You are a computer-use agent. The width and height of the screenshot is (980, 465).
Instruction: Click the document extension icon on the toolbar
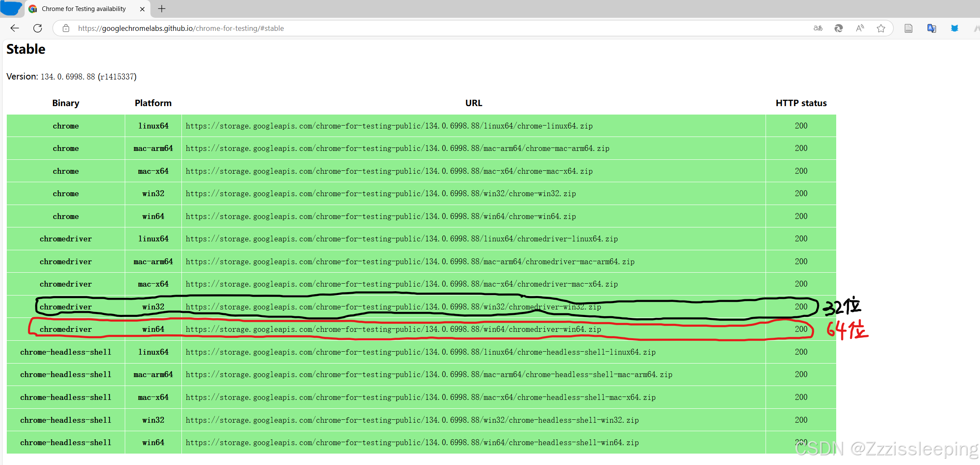[908, 28]
